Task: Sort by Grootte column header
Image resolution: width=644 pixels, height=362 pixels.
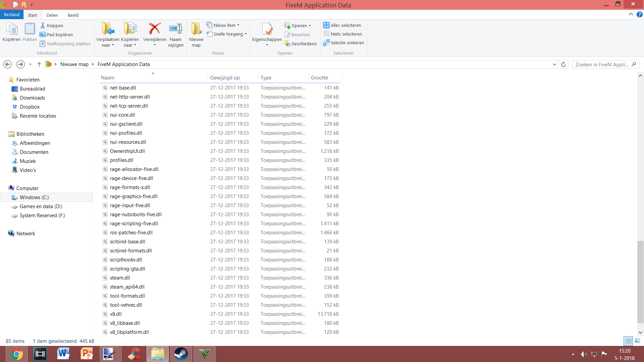Action: pyautogui.click(x=325, y=77)
